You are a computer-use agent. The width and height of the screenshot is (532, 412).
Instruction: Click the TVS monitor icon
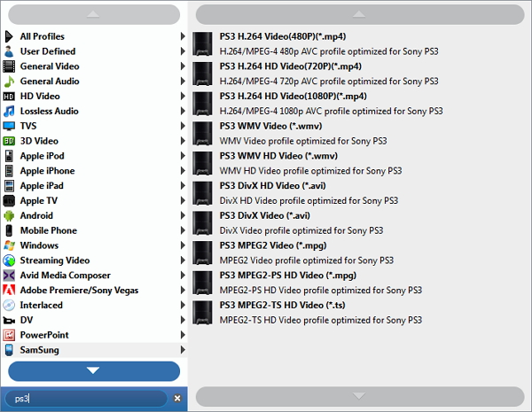pyautogui.click(x=9, y=126)
